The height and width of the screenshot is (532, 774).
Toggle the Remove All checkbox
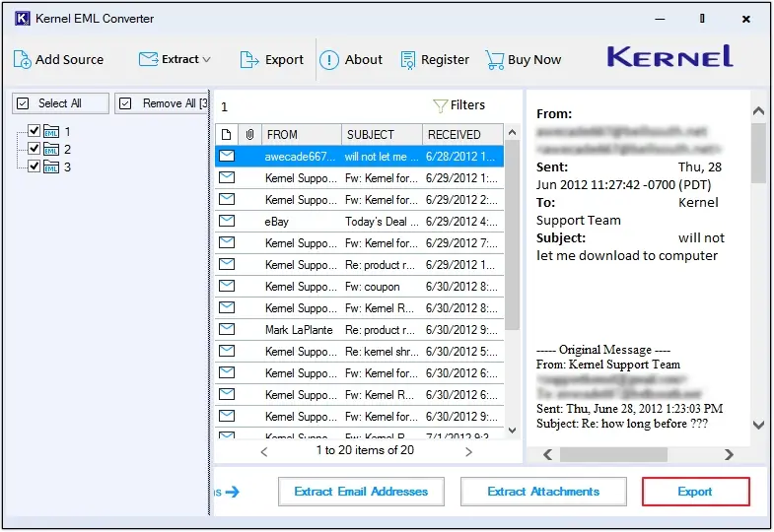coord(125,103)
